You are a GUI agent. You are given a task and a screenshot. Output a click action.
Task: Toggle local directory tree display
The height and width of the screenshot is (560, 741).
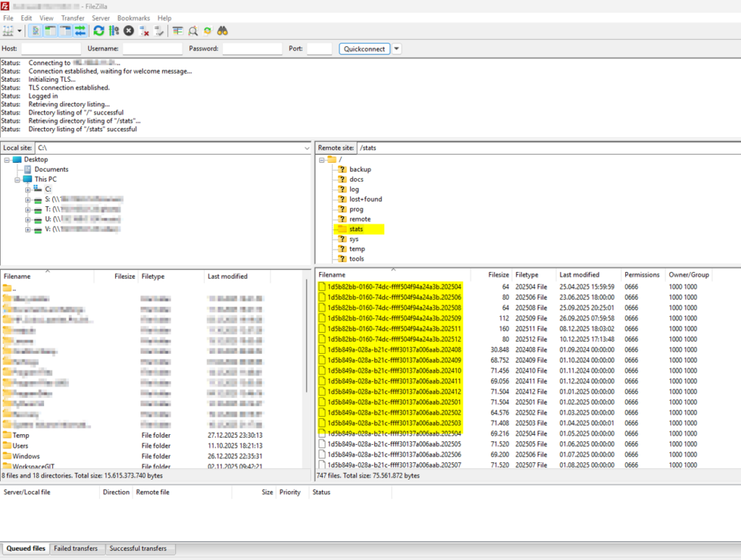pos(50,31)
